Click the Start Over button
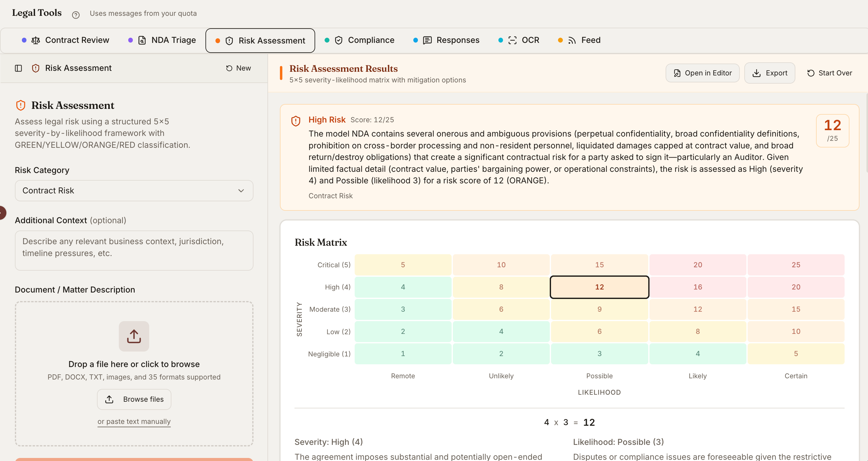This screenshot has width=868, height=461. point(829,73)
